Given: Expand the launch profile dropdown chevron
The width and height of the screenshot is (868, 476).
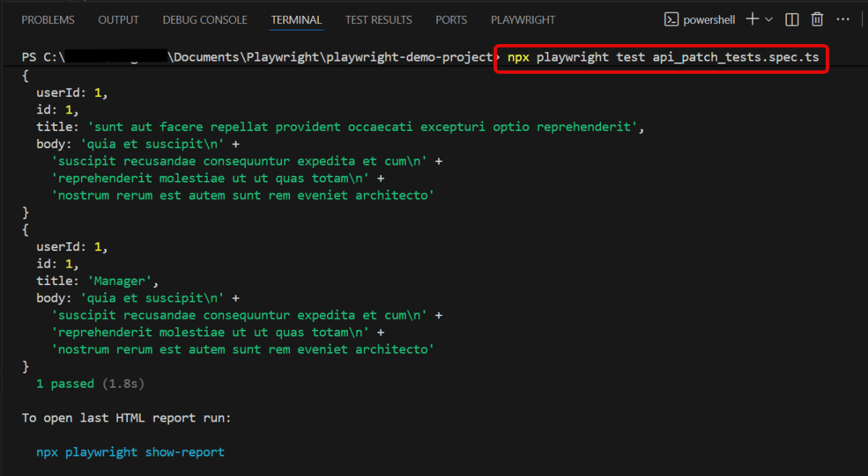Looking at the screenshot, I should coord(769,20).
